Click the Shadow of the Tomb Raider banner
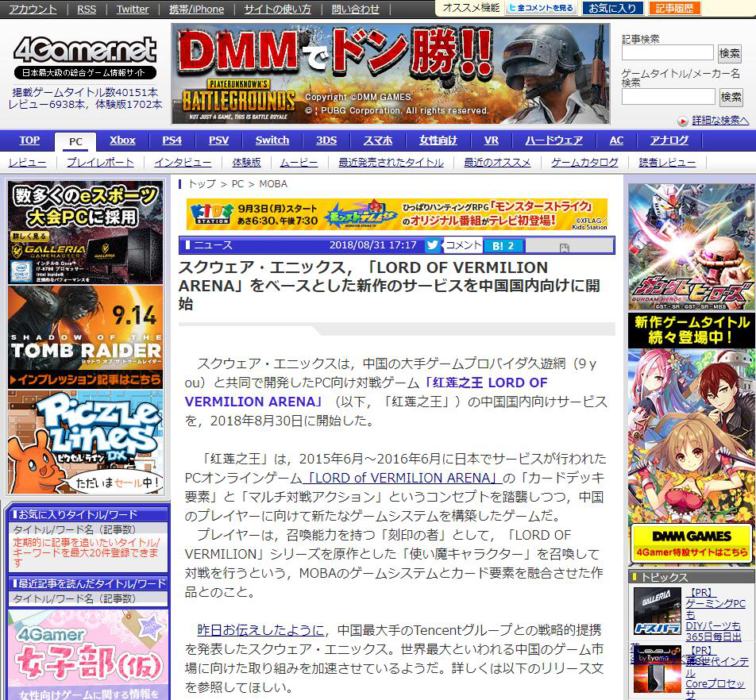Viewport: 756px width, 700px height. [86, 336]
